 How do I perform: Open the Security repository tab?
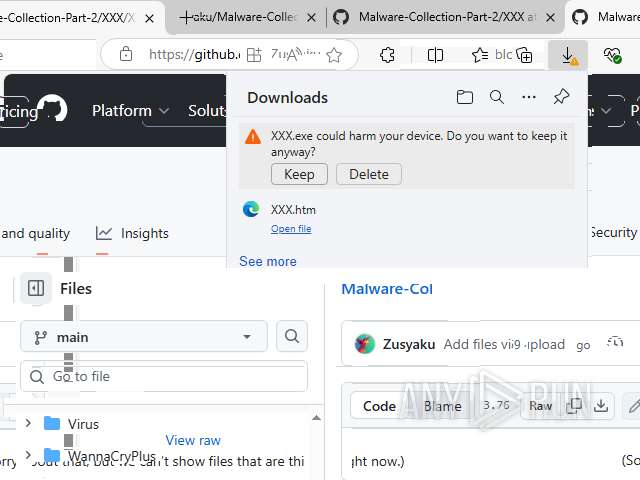[x=613, y=232]
